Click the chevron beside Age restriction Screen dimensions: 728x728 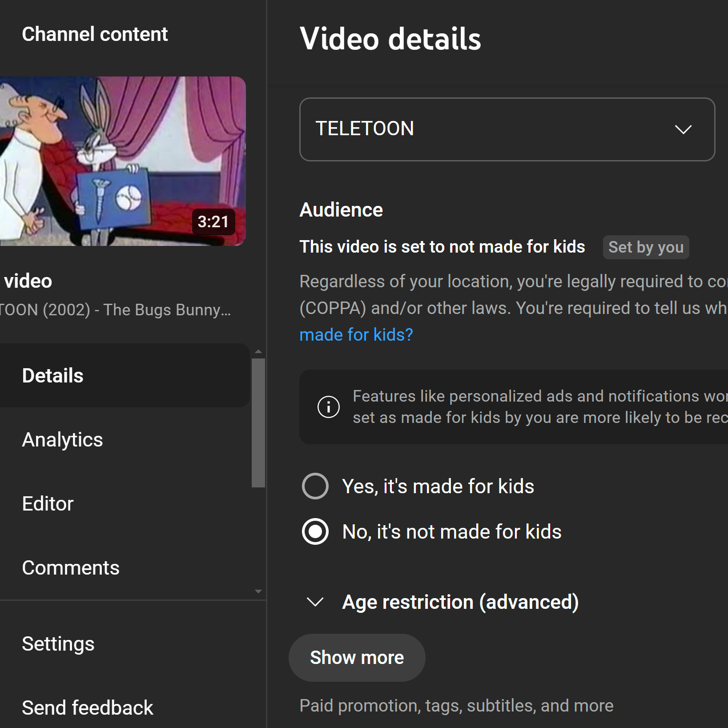point(315,602)
